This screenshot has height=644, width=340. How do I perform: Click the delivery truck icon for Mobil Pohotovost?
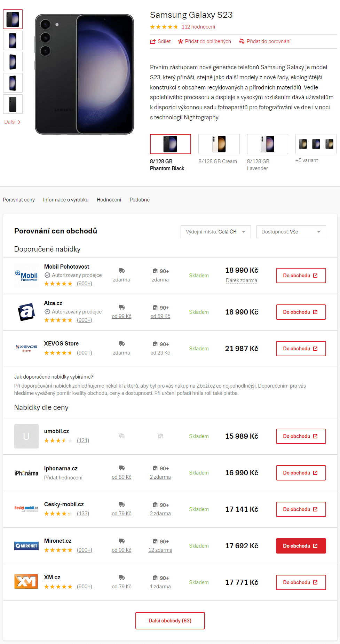121,271
